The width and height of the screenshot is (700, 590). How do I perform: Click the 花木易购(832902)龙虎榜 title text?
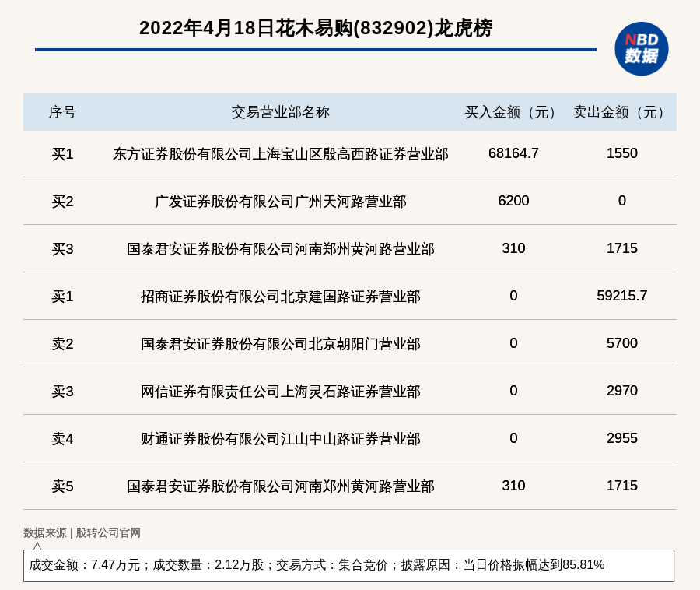pos(315,28)
